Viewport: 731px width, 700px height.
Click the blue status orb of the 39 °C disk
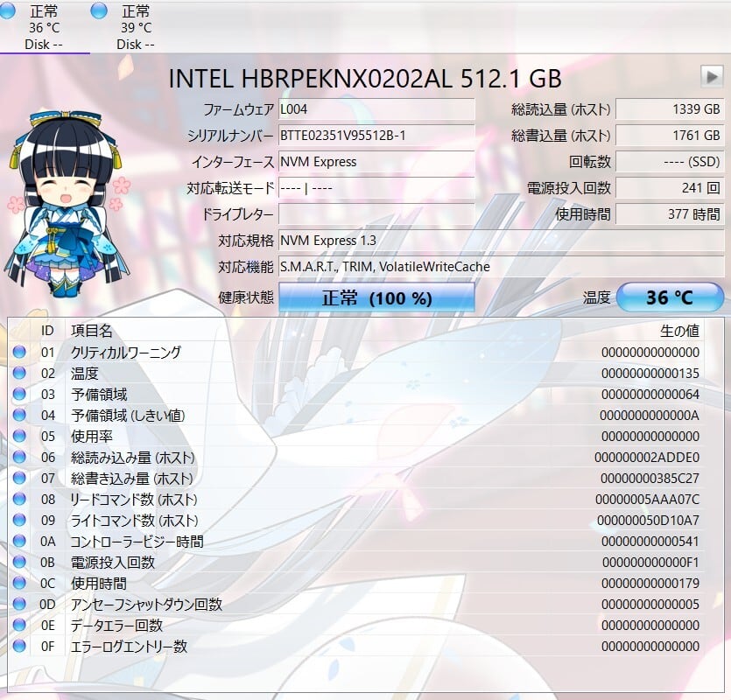coord(99,10)
